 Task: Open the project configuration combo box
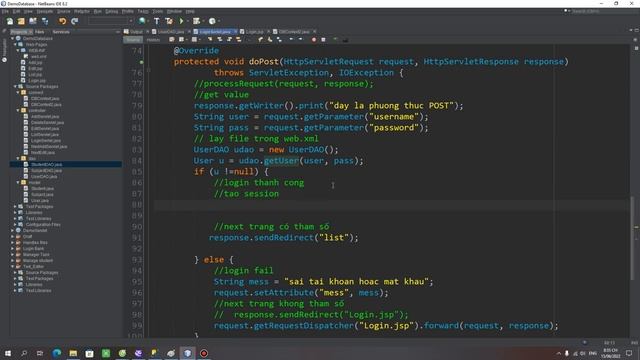[111, 21]
